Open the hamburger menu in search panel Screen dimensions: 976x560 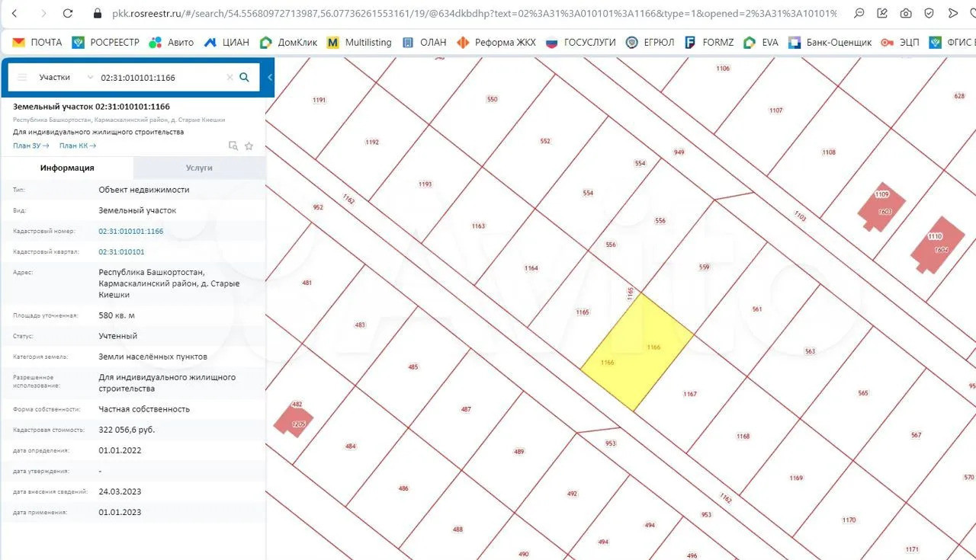coord(22,77)
